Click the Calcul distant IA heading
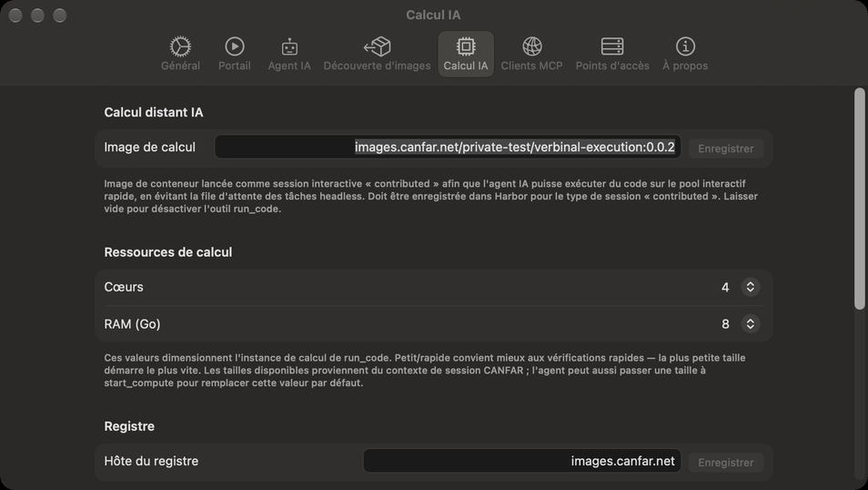The image size is (868, 490). pyautogui.click(x=154, y=113)
